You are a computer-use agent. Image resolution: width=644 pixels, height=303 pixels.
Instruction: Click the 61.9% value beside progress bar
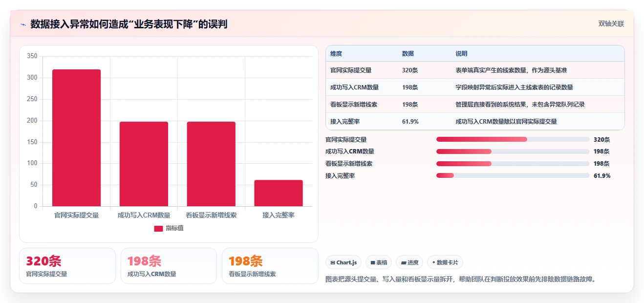click(x=602, y=175)
